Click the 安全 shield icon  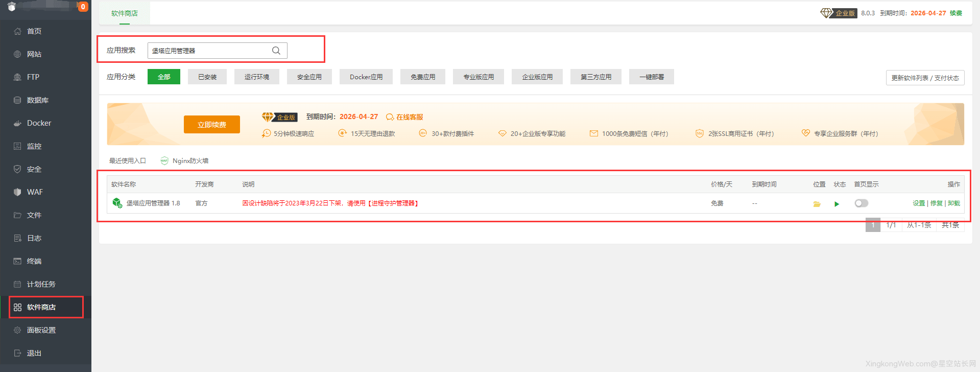click(x=17, y=169)
